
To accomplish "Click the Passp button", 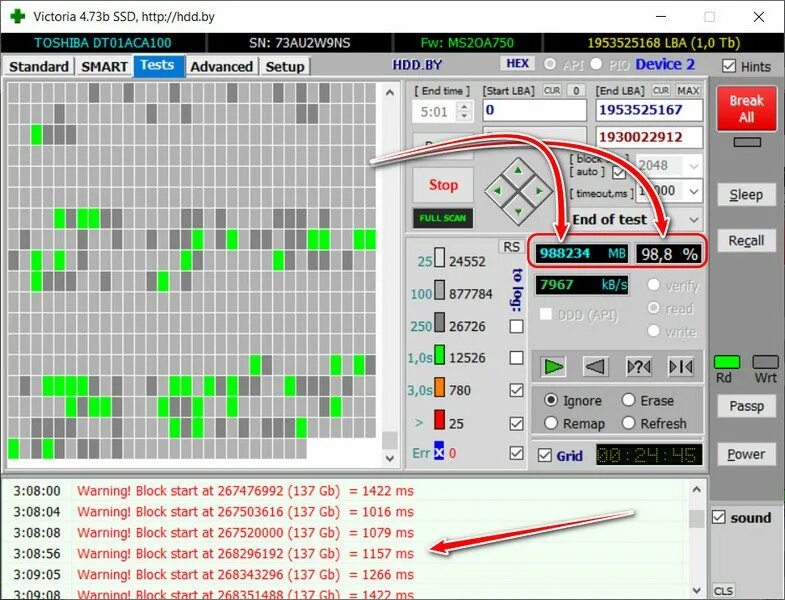I will [746, 406].
